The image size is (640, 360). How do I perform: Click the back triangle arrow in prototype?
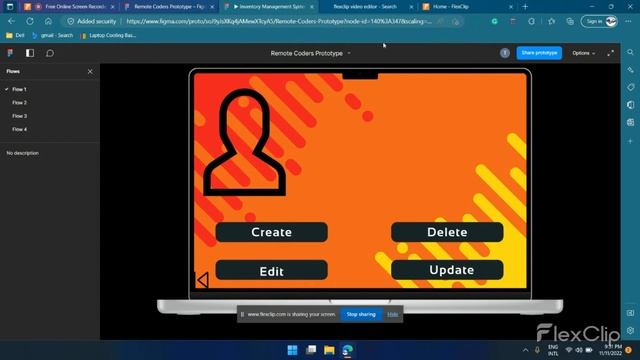tap(203, 280)
